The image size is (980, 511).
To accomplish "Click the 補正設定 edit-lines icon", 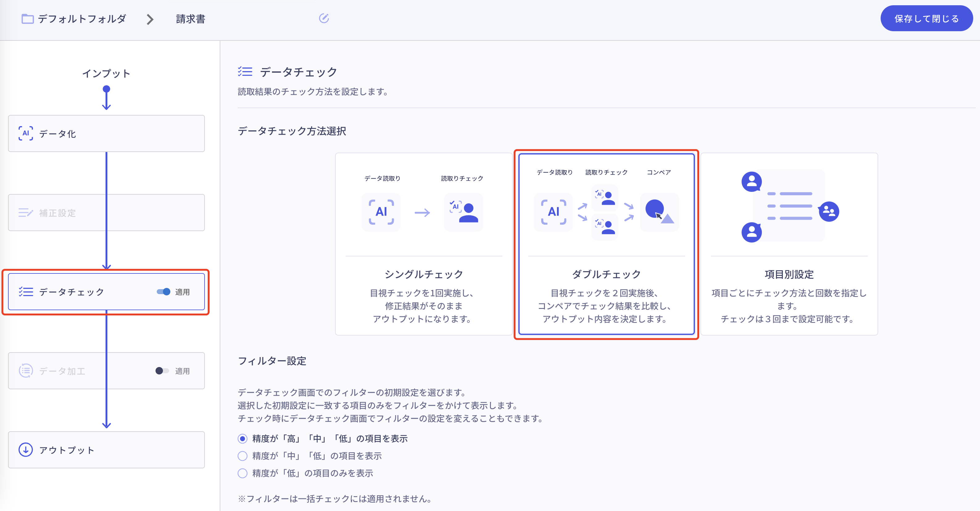I will point(26,213).
